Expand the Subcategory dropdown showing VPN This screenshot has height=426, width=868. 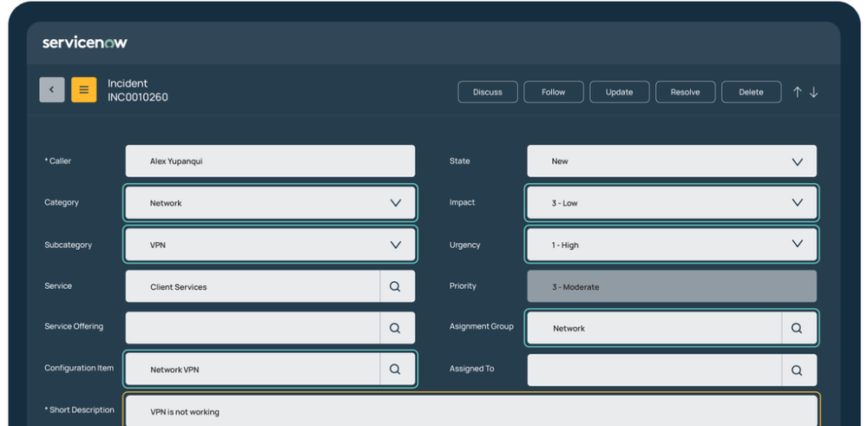[270, 245]
